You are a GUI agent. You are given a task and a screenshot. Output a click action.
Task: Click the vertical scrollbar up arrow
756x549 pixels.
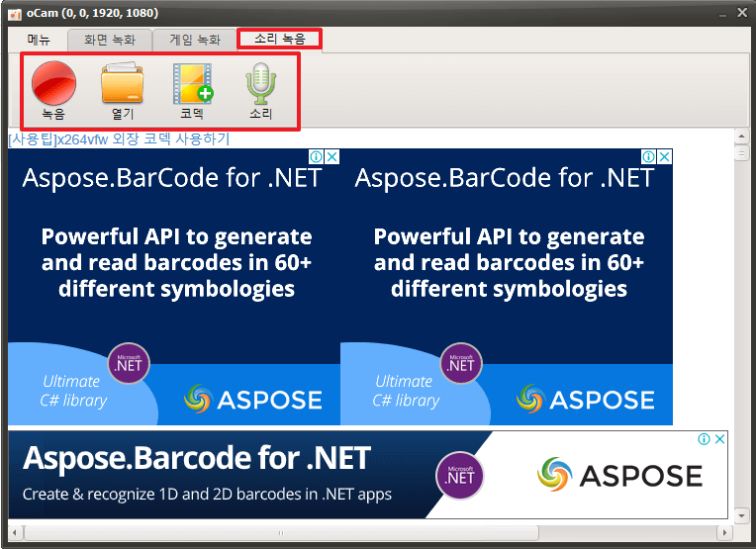(x=741, y=137)
